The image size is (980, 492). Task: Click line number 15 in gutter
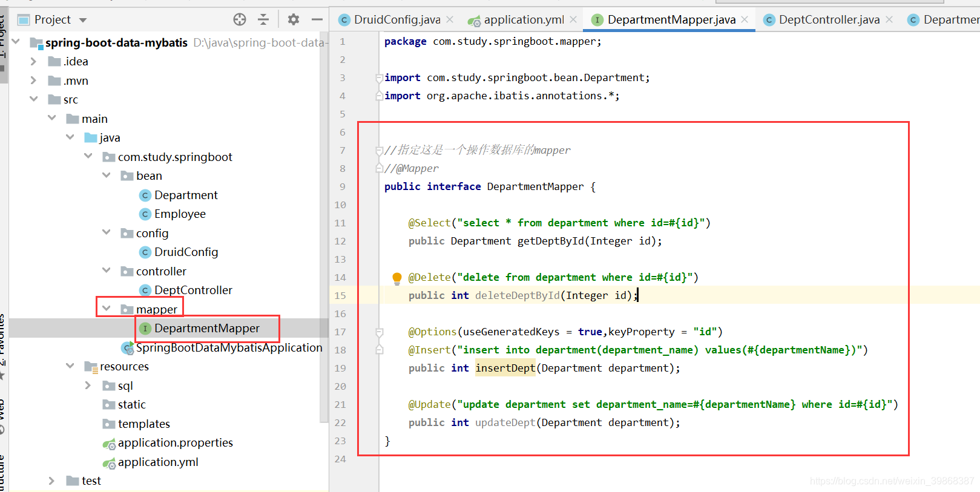coord(340,295)
